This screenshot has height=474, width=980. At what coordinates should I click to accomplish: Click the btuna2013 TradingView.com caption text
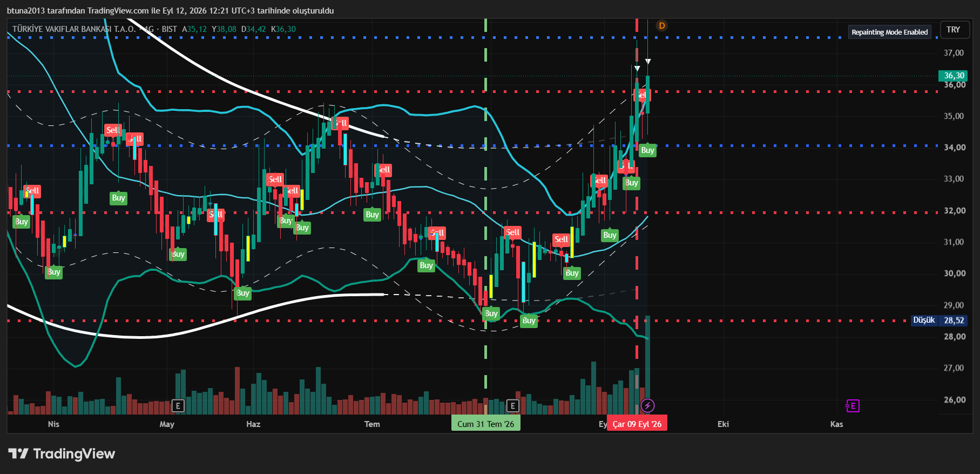tap(170, 11)
